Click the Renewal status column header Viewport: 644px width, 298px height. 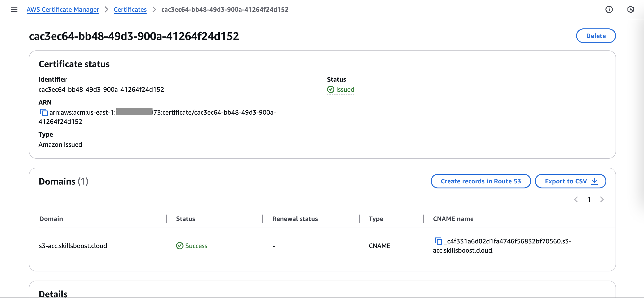[295, 219]
